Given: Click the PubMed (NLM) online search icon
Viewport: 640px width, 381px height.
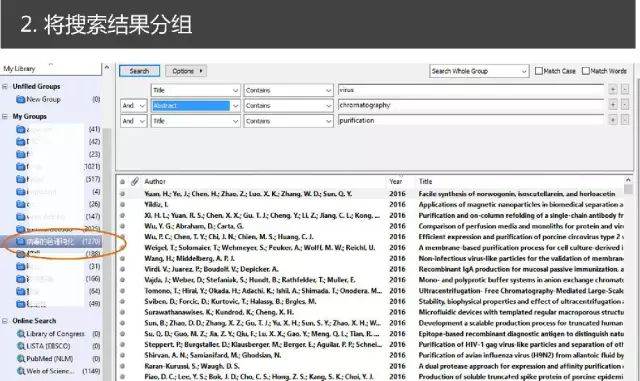Looking at the screenshot, I should coord(20,359).
